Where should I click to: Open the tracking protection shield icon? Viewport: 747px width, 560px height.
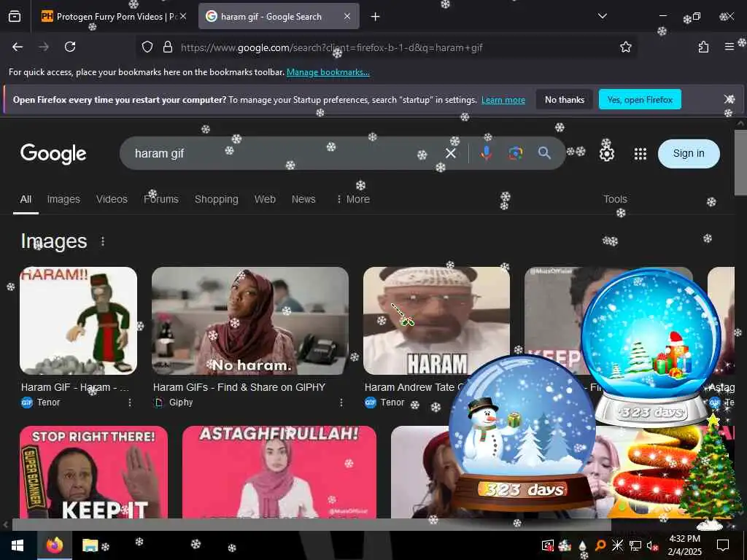coord(147,47)
